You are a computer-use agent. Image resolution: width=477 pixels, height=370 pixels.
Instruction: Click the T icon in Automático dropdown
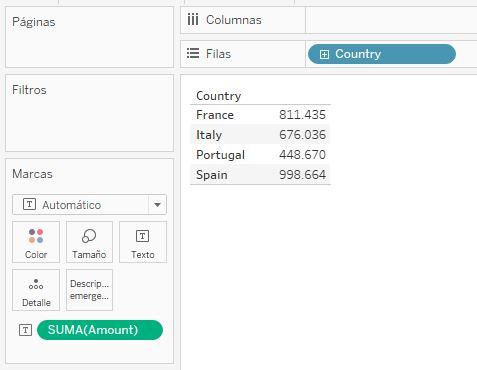tap(29, 204)
